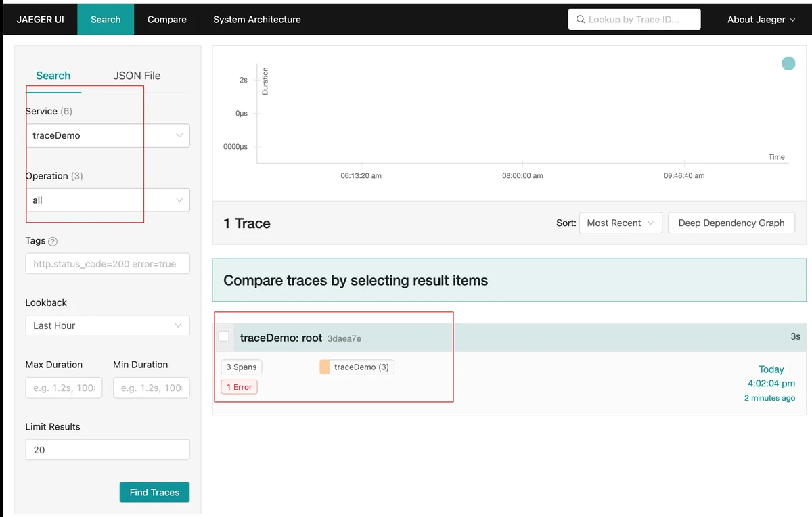This screenshot has height=517, width=812.
Task: Open the Deep Dependency Graph
Action: pyautogui.click(x=731, y=223)
